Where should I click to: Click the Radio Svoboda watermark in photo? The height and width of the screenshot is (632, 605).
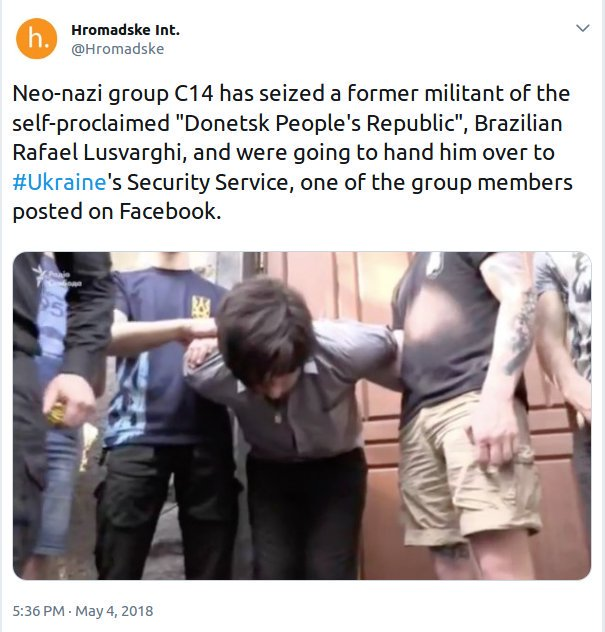click(60, 278)
